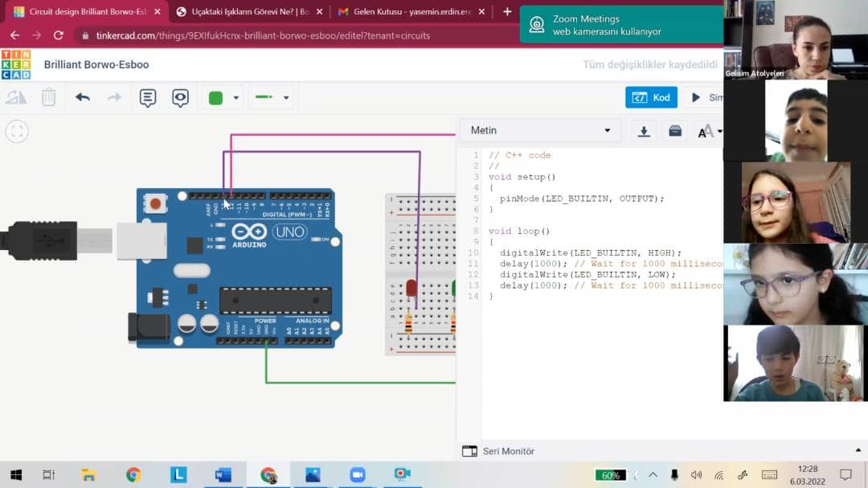
Task: Click the Tinkercad logo
Action: pos(16,64)
